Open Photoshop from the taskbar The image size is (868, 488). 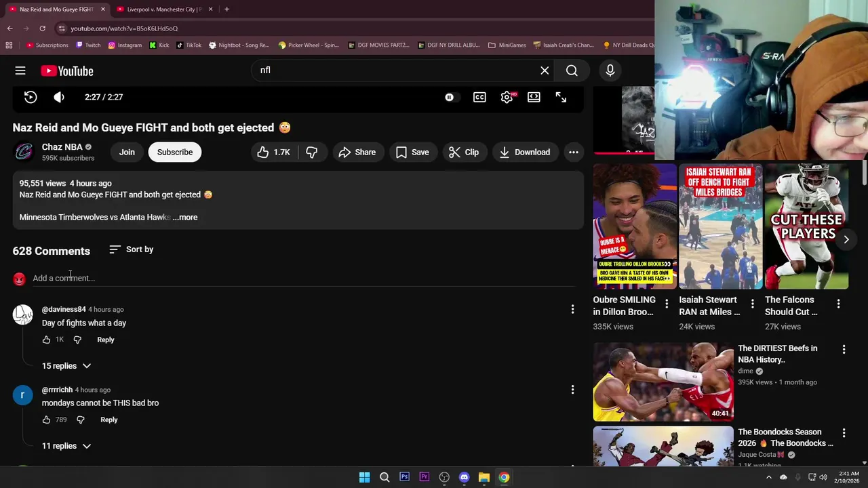[x=404, y=477]
